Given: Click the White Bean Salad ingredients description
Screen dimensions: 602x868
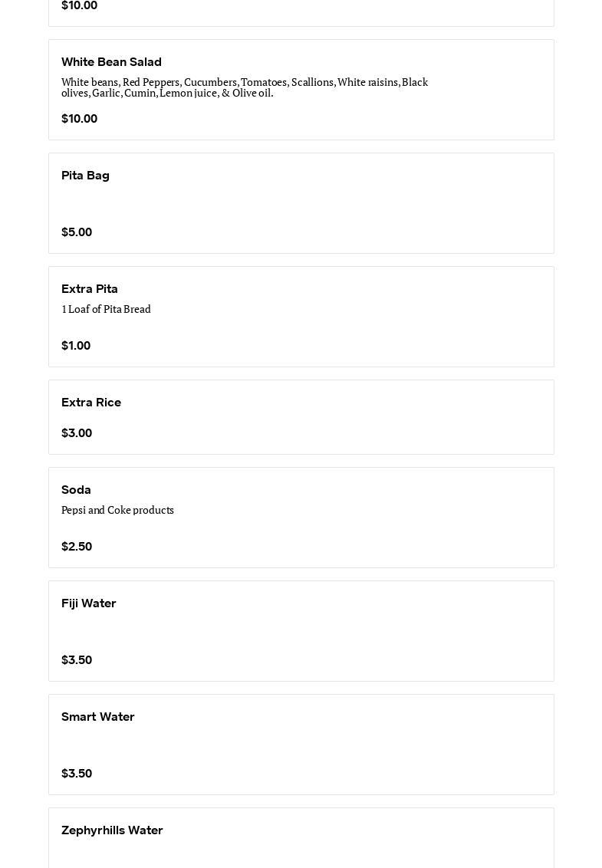Looking at the screenshot, I should [244, 87].
